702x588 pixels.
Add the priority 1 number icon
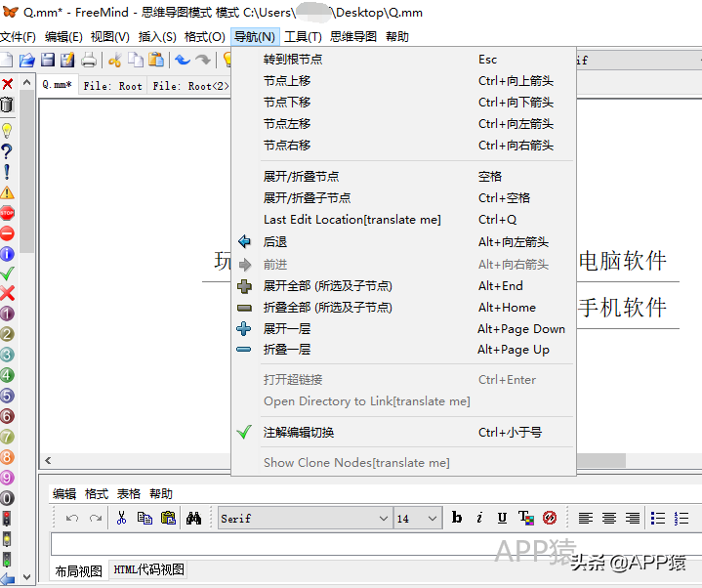point(7,314)
